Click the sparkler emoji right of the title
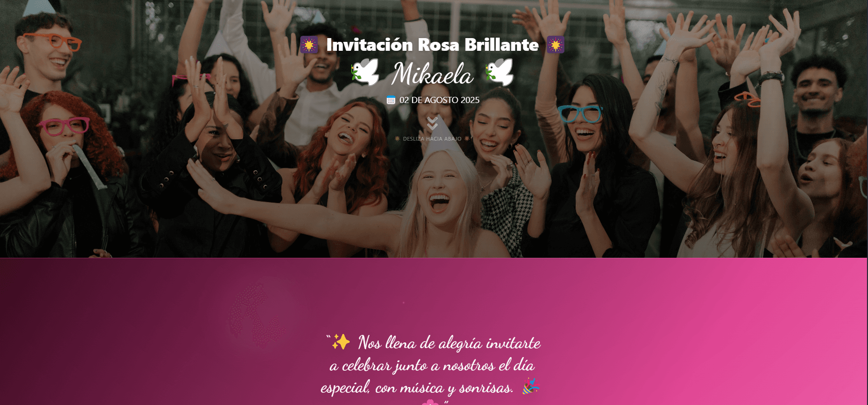This screenshot has width=868, height=405. (555, 45)
